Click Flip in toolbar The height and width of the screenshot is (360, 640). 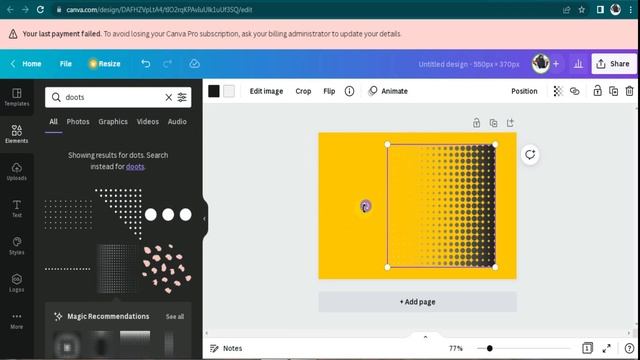click(x=329, y=91)
